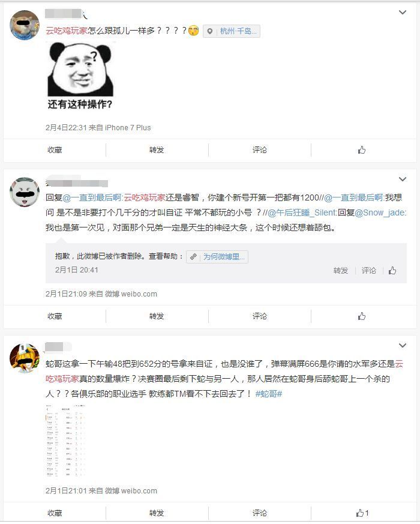Click 收藏 on the first post
This screenshot has width=420, height=524.
(x=55, y=150)
